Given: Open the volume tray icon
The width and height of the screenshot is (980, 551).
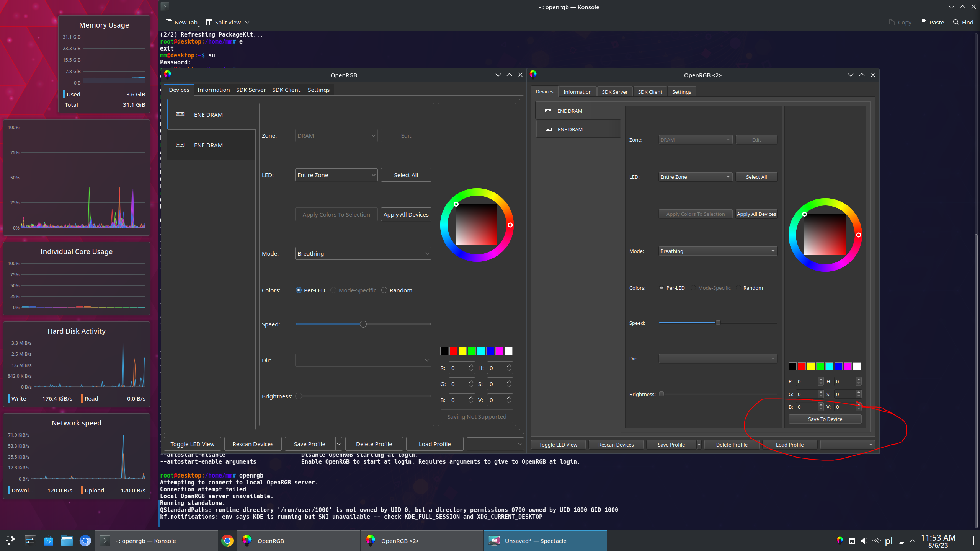Looking at the screenshot, I should tap(864, 541).
